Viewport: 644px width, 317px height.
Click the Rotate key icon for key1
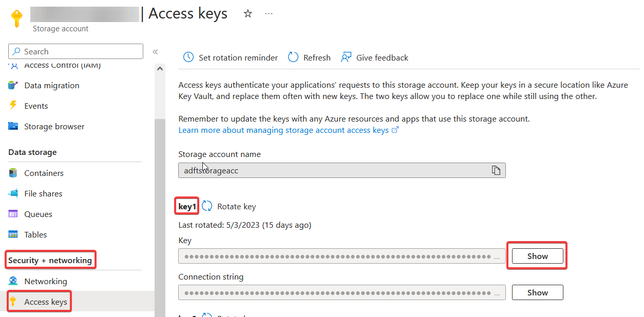[207, 206]
